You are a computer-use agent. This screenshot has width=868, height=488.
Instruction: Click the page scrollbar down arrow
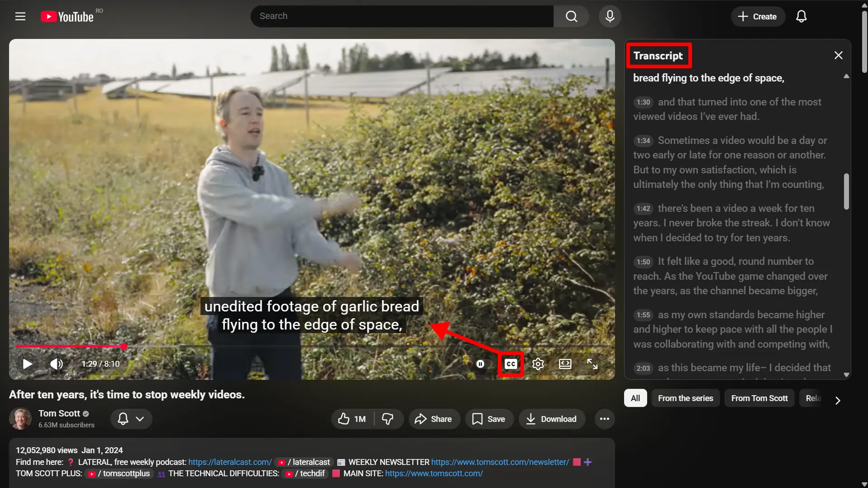864,484
